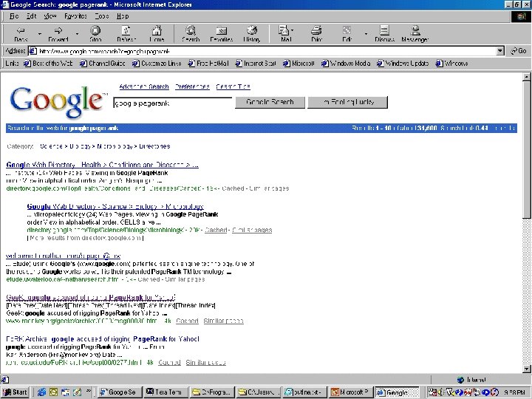Launch Messenger from the toolbar
The image size is (532, 399).
(x=415, y=34)
